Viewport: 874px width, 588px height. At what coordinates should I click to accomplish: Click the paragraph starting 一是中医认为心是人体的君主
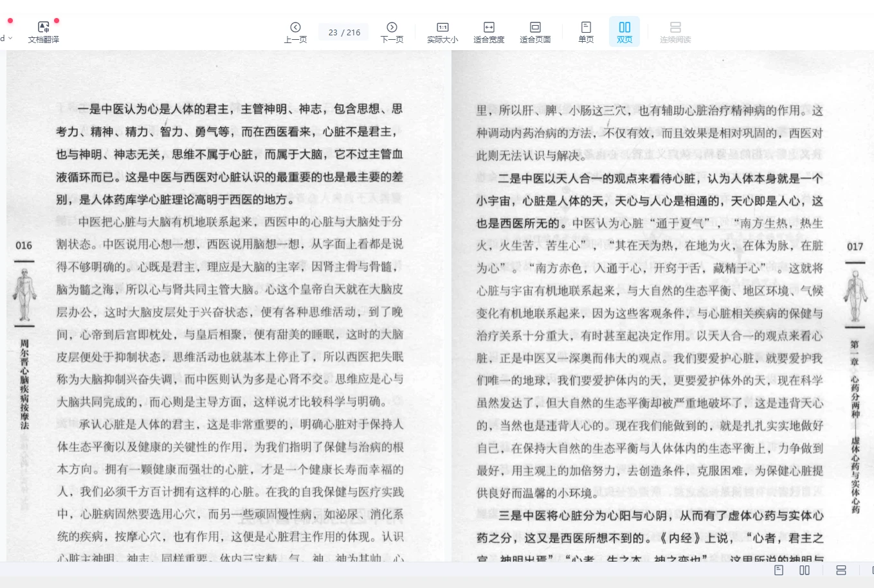[x=230, y=154]
